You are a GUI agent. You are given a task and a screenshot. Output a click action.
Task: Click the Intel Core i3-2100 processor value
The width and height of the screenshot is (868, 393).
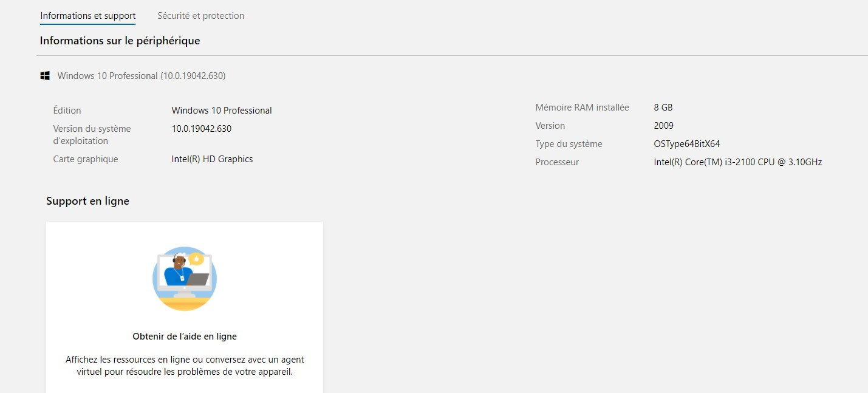pos(737,162)
